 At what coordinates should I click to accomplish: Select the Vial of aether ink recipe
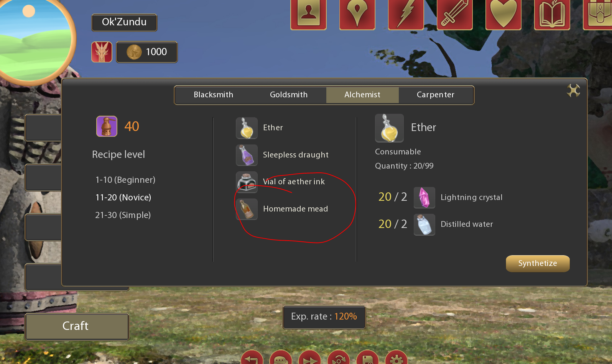coord(280,182)
